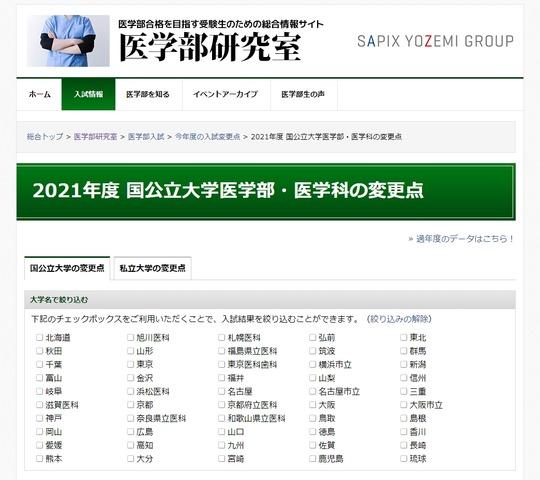
Task: Tick the 東京 checkbox
Action: coord(130,364)
